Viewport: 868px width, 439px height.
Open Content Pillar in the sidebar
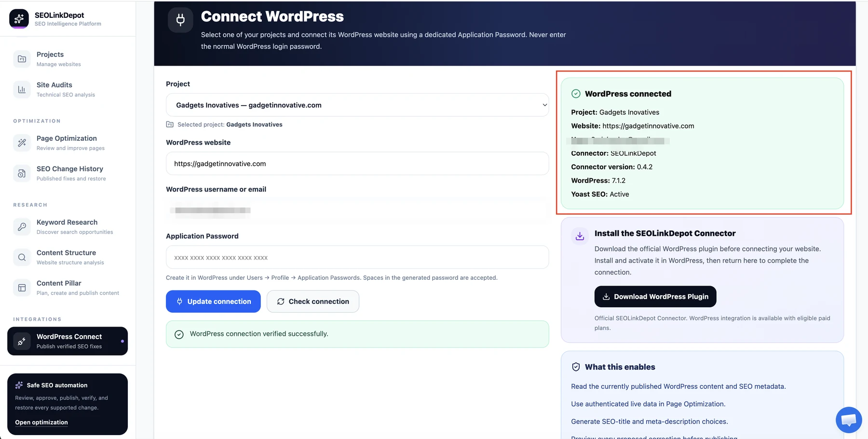(x=68, y=288)
